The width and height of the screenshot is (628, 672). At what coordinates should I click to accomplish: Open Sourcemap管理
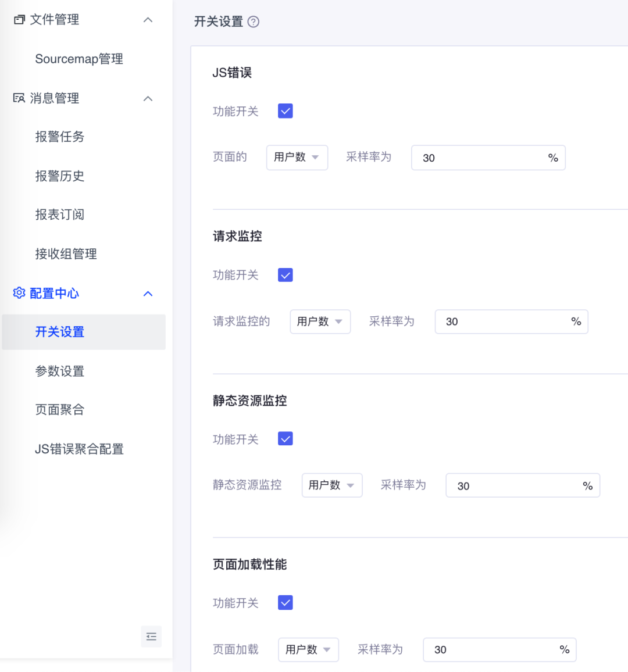pyautogui.click(x=78, y=59)
